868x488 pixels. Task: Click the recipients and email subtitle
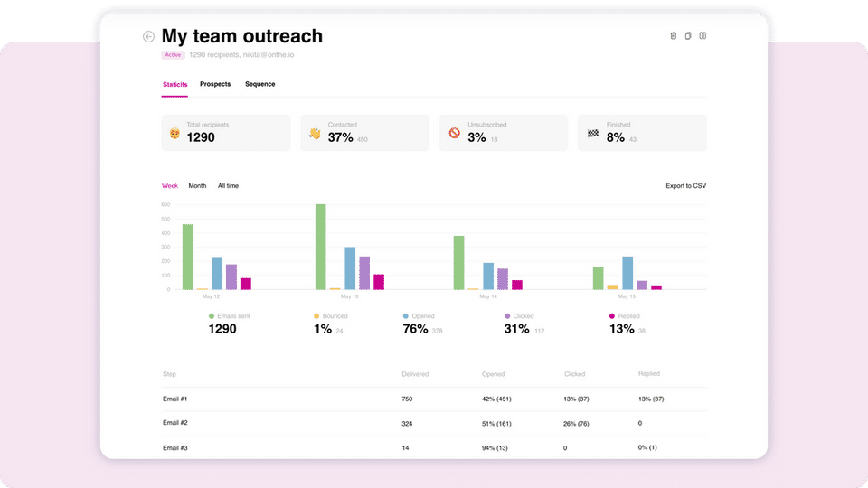[x=241, y=55]
